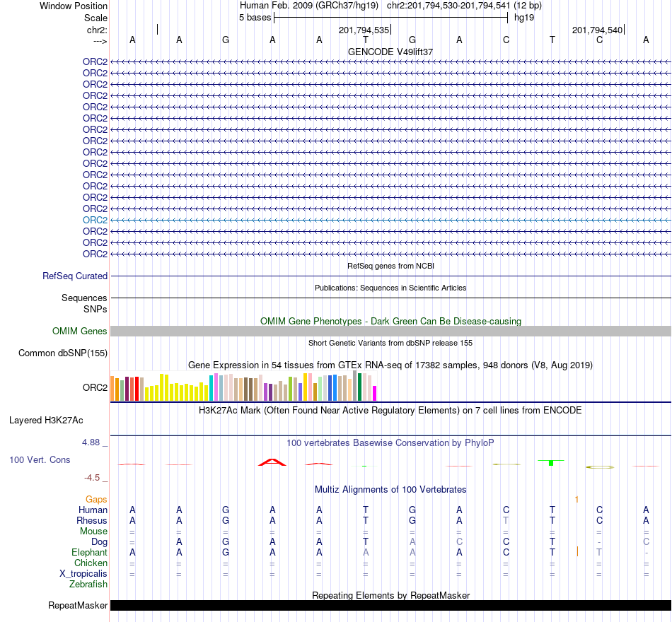
Task: Click the Zebrafish species label
Action: 88,585
